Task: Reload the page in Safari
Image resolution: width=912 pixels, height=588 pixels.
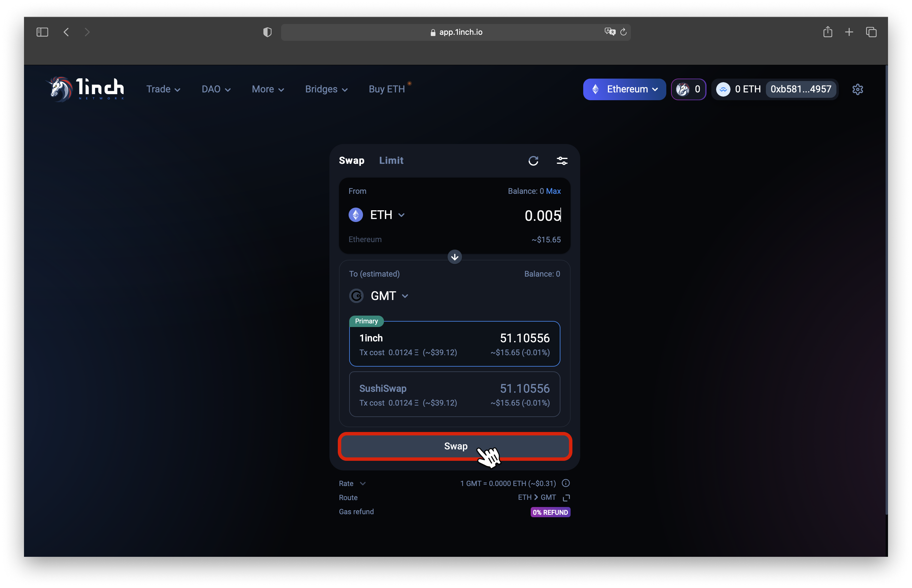Action: [x=623, y=32]
